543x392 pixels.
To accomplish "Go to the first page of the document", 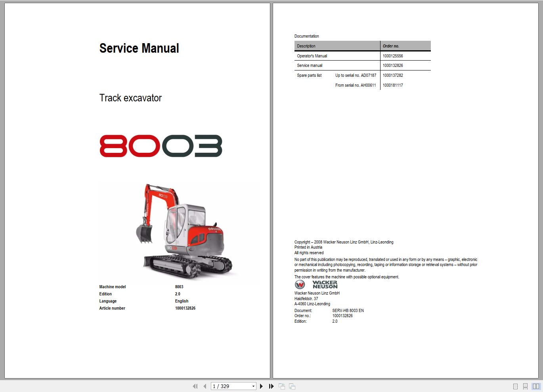I will pyautogui.click(x=195, y=386).
